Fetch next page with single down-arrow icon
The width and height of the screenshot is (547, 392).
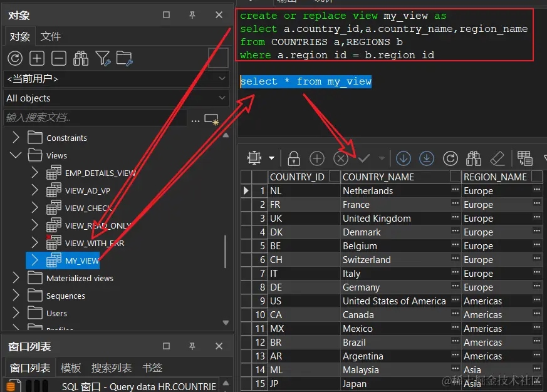[404, 158]
